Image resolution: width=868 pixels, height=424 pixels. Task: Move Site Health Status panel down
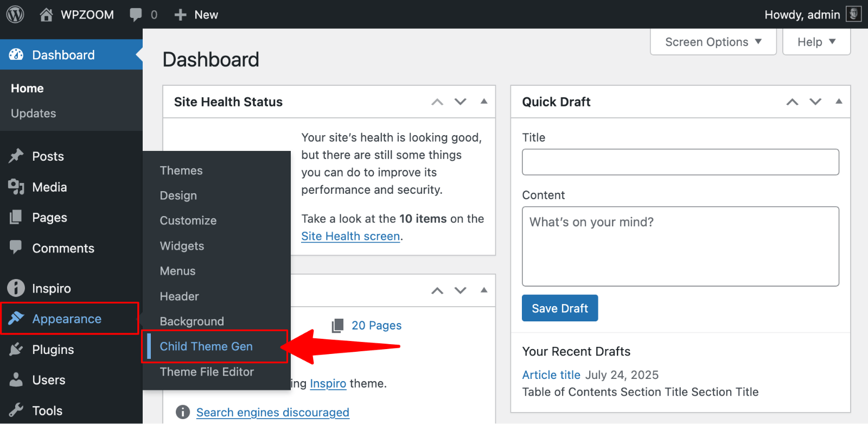coord(461,102)
